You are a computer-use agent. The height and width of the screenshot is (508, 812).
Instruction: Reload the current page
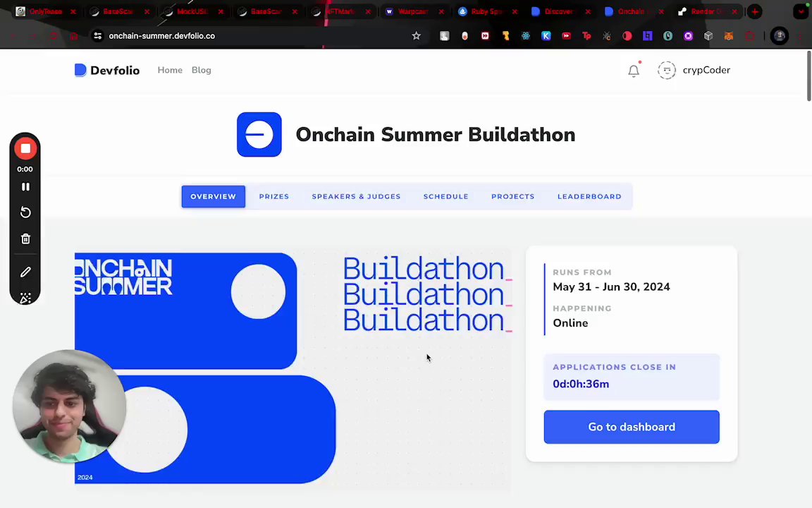54,36
